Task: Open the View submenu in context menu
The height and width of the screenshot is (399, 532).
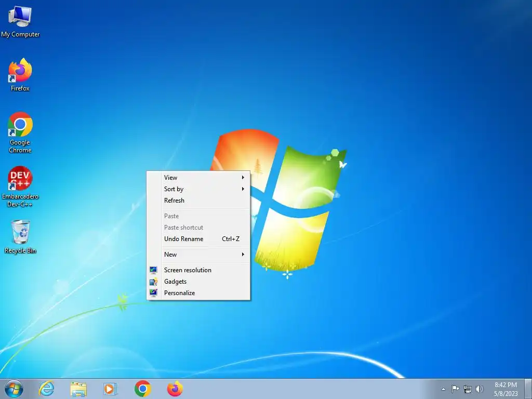Action: click(x=198, y=178)
